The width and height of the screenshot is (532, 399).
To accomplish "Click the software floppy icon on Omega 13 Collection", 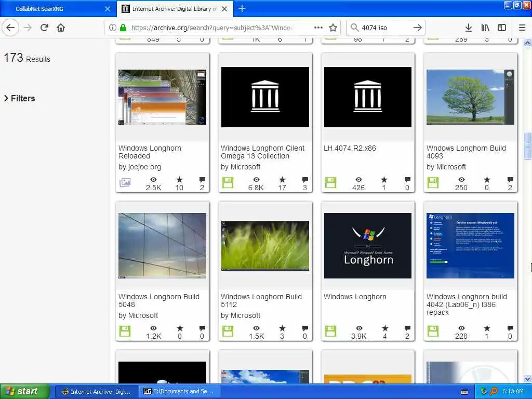I will [228, 182].
